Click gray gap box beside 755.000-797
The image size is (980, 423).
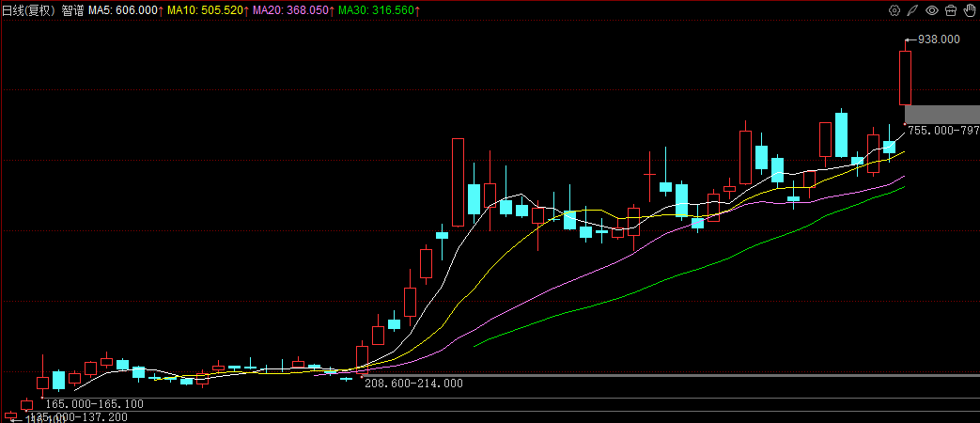click(942, 115)
